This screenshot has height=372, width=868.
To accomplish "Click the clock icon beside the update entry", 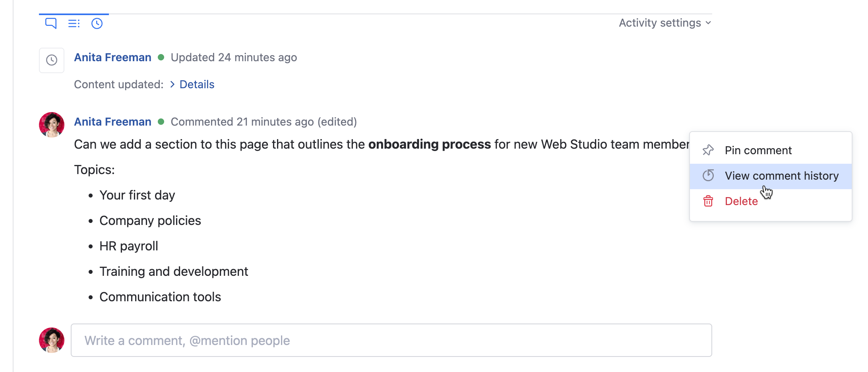I will pyautogui.click(x=52, y=60).
